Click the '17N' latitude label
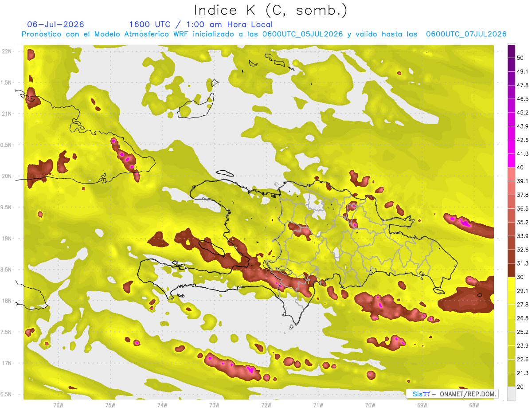Image resolution: width=532 pixels, height=411 pixels. pyautogui.click(x=7, y=363)
